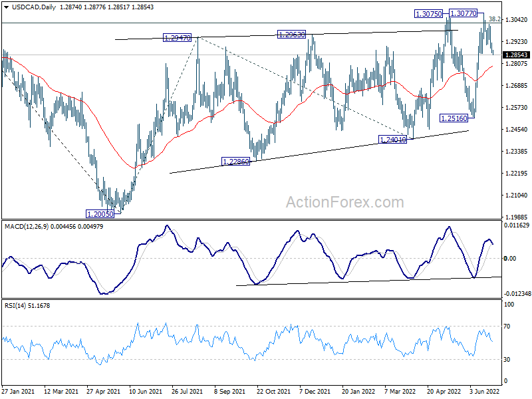Image resolution: width=532 pixels, height=399 pixels.
Task: Click the 3 Jun 2022 date marker
Action: tap(485, 391)
